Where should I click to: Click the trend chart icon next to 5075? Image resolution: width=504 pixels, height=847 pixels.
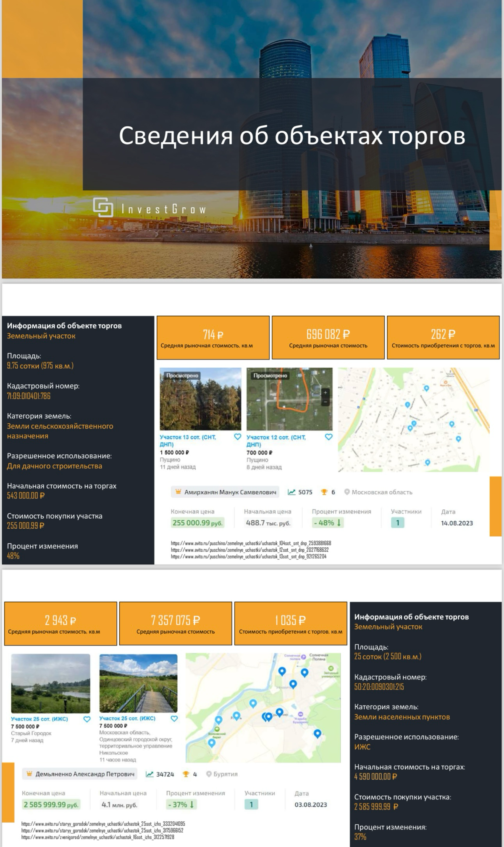(x=291, y=492)
